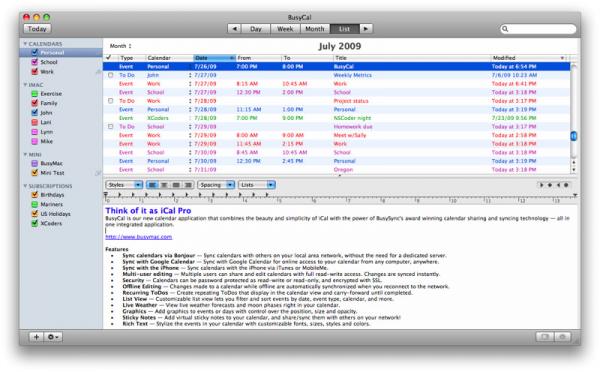Select the decimal tab stop marker icon
The height and width of the screenshot is (372, 600).
pyautogui.click(x=566, y=185)
